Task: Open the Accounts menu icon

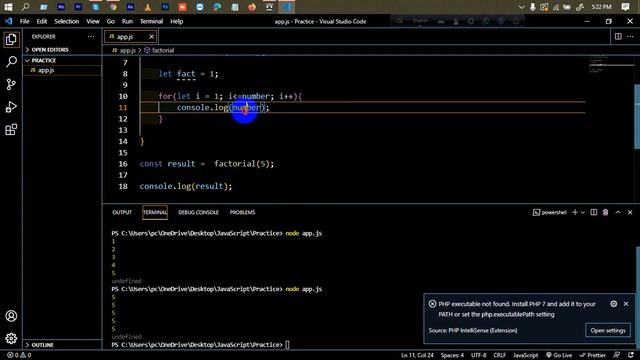Action: (11, 316)
